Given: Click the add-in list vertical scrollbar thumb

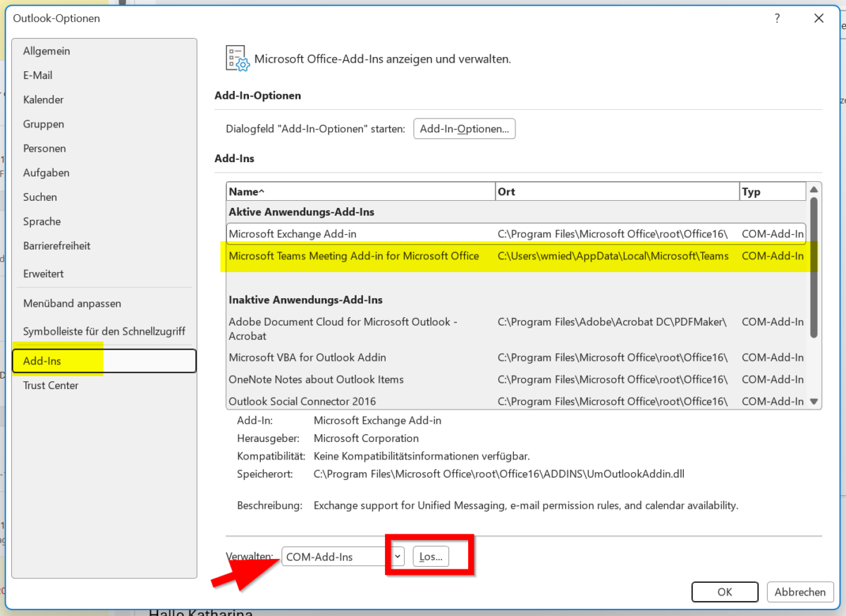Looking at the screenshot, I should tap(814, 268).
